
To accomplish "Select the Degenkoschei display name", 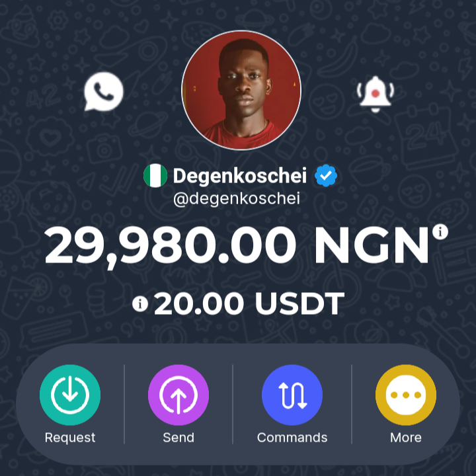I will tap(240, 176).
